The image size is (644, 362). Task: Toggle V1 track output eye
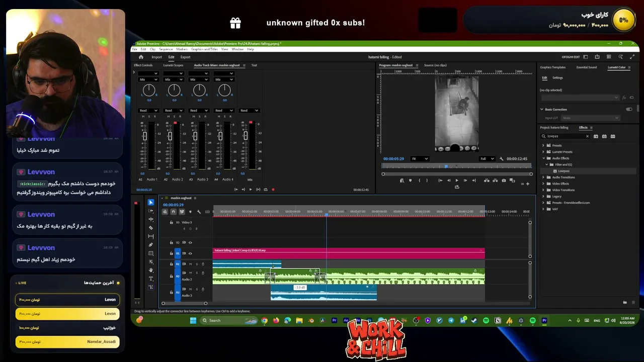coord(190,253)
